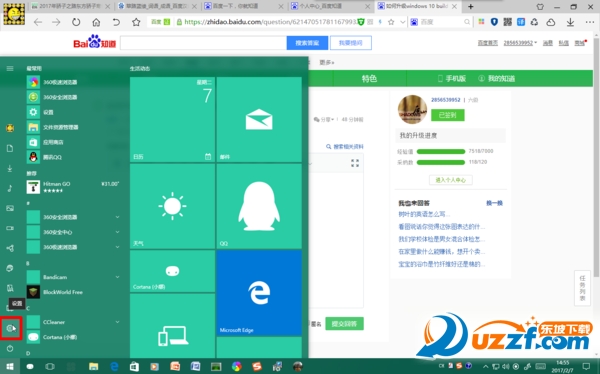Switch to 个人中心_百度知道 tab
The width and height of the screenshot is (600, 374).
(331, 6)
